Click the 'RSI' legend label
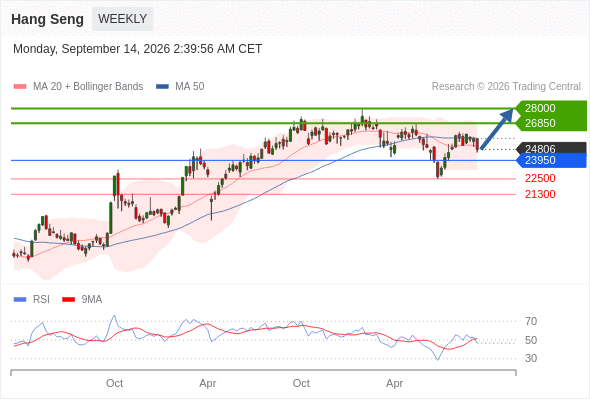Screen dimensions: 590x400 coord(41,300)
